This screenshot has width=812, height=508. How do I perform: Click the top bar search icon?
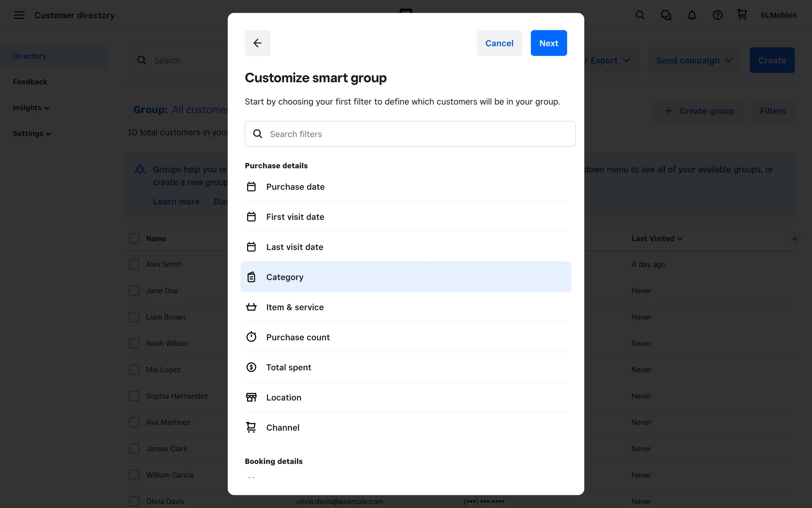(640, 15)
